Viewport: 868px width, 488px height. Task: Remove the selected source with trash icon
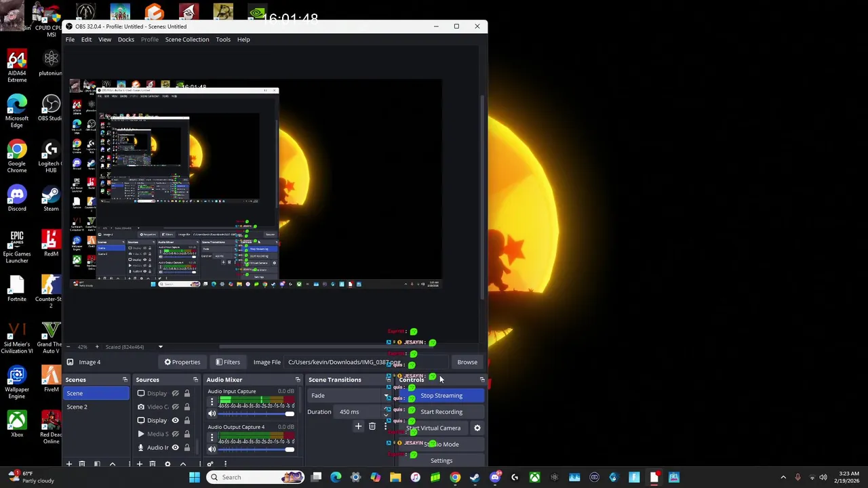153,464
